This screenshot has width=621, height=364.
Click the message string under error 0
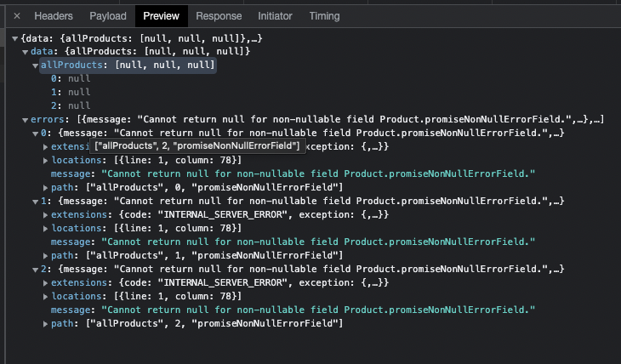click(x=318, y=173)
